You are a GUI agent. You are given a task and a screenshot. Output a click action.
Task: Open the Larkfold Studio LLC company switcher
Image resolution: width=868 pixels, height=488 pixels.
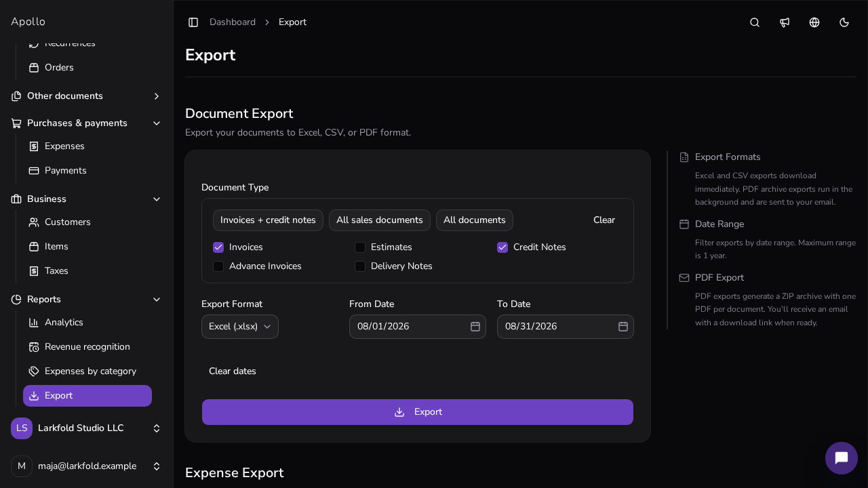[87, 428]
